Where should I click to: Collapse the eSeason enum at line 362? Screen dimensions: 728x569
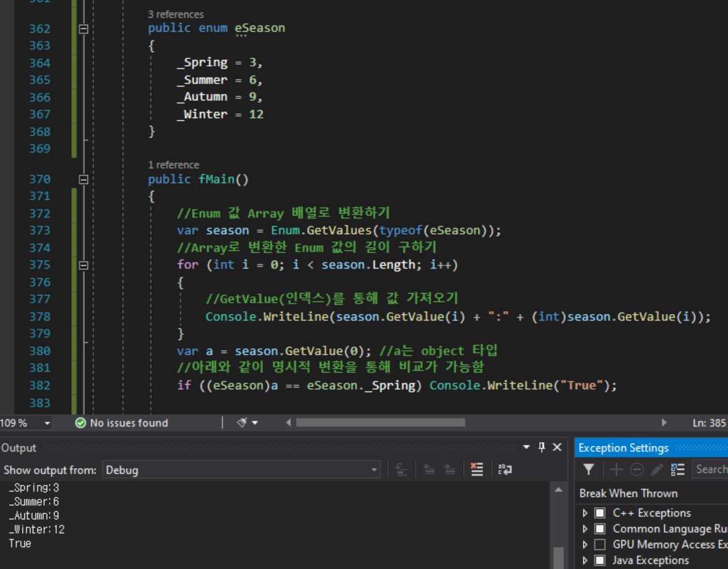click(x=84, y=29)
